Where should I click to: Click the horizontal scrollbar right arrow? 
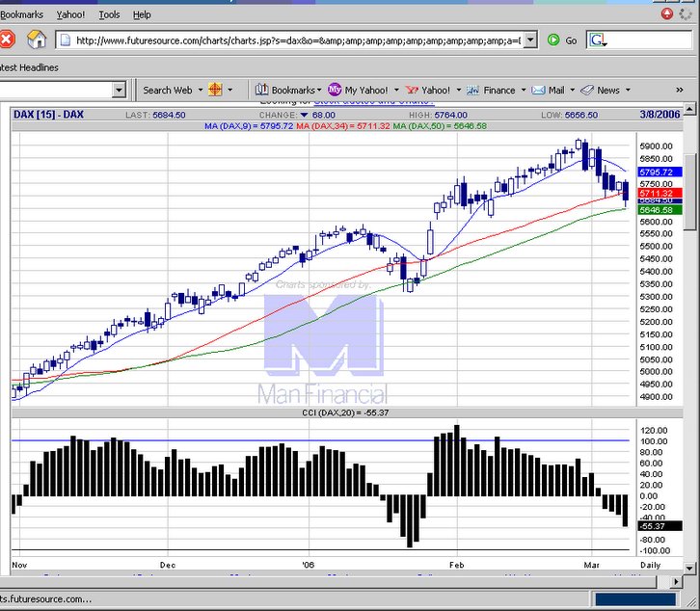coord(677,582)
